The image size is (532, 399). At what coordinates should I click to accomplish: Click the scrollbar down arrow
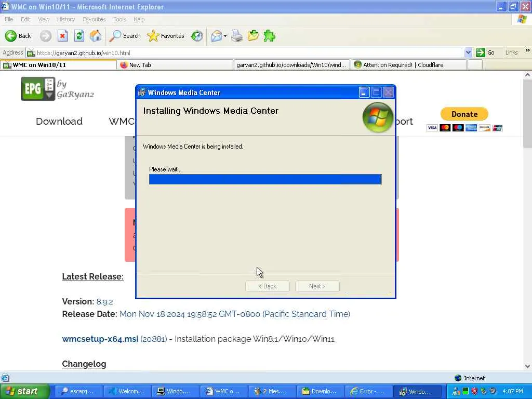click(x=527, y=366)
